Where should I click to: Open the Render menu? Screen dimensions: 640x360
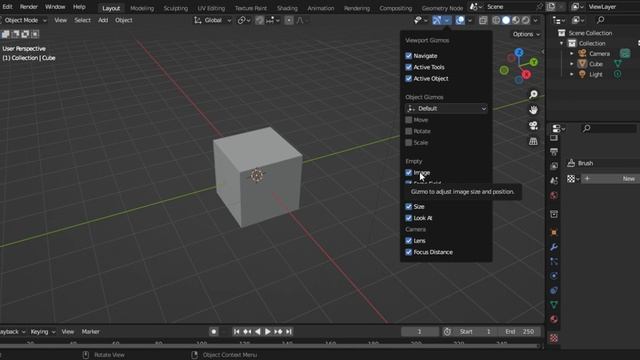point(29,7)
